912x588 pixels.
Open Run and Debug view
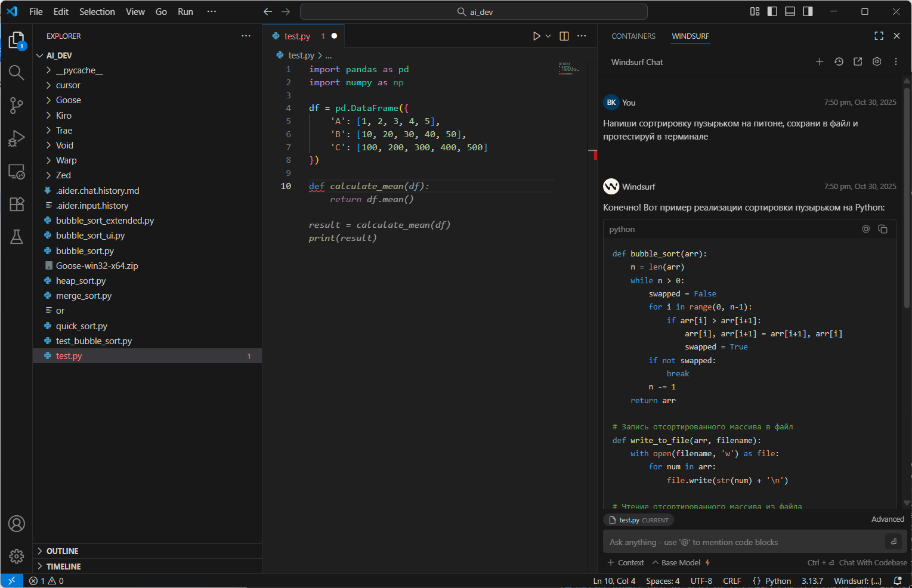[16, 138]
